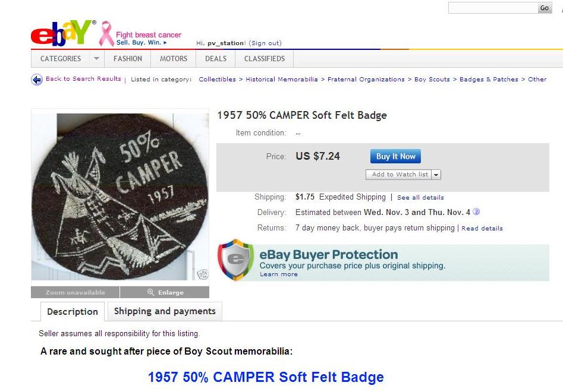
Task: Click the eBay Buyer Protection shield icon
Action: tap(235, 260)
